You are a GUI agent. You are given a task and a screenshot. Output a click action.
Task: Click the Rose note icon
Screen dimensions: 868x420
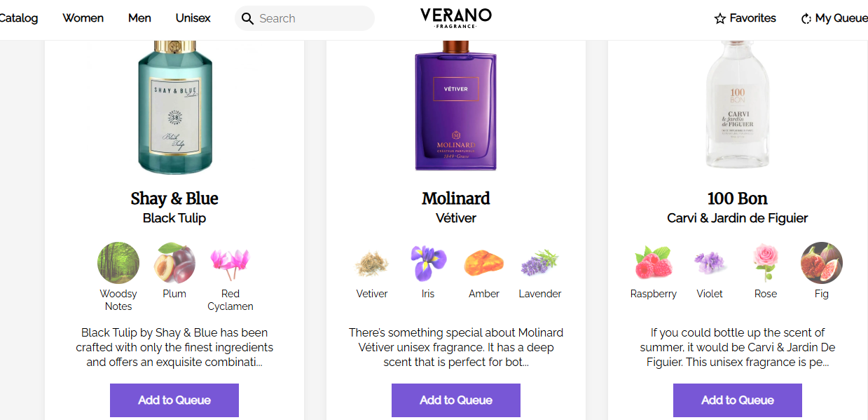click(x=766, y=264)
